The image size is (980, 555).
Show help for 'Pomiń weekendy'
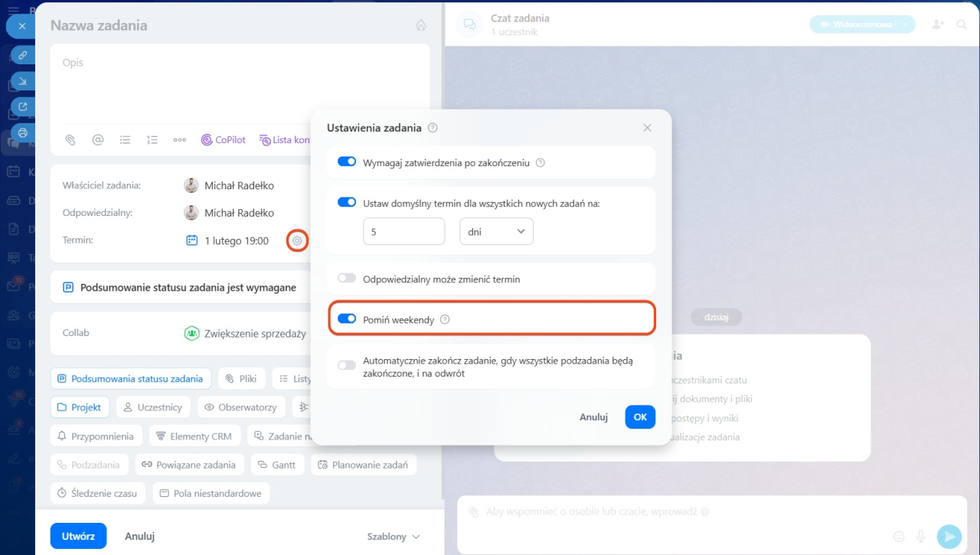point(445,319)
